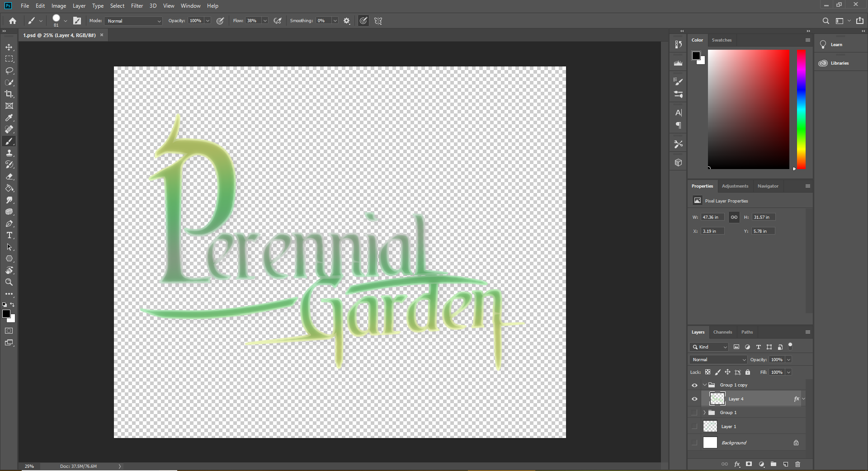Viewport: 868px width, 471px height.
Task: Select the Quick Selection tool
Action: pyautogui.click(x=9, y=82)
